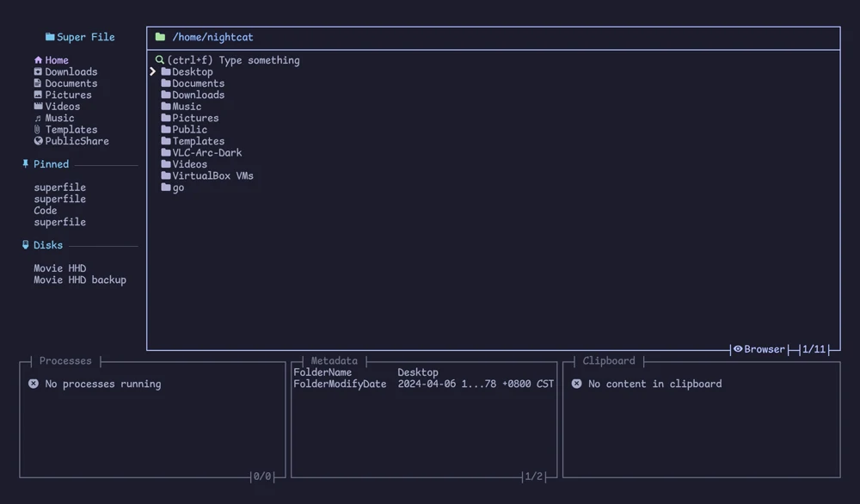Viewport: 860px width, 504px height.
Task: Click the 1/2 metadata counter
Action: point(534,476)
